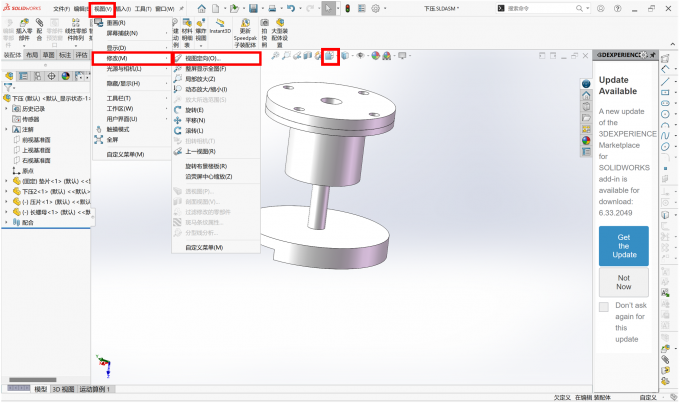This screenshot has width=680, height=403.
Task: Click Section View icon in heads-up toolbar
Action: coord(307,56)
